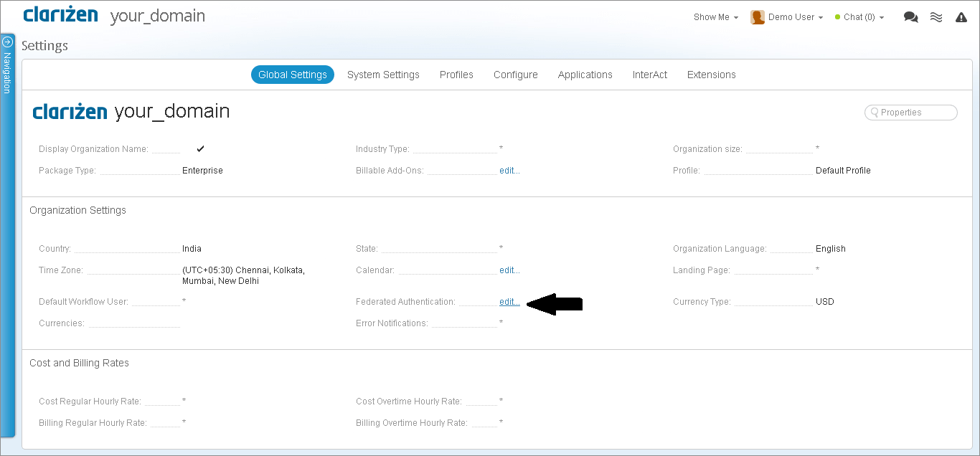
Task: Click the Organization Language value English
Action: (831, 249)
